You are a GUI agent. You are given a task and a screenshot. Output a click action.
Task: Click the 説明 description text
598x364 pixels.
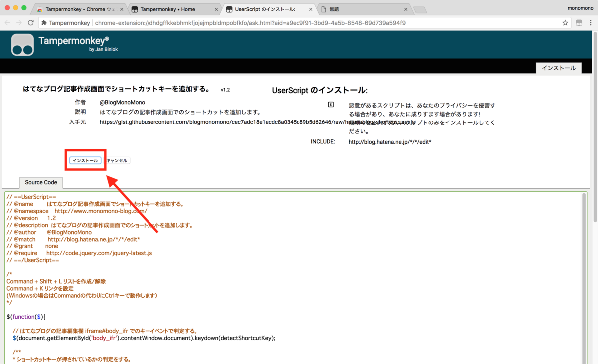[180, 112]
